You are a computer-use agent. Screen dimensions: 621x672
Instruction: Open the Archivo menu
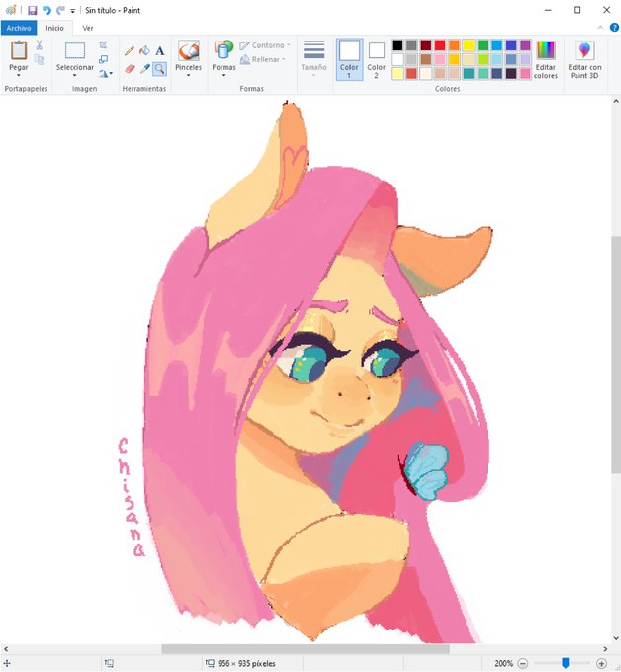point(19,28)
